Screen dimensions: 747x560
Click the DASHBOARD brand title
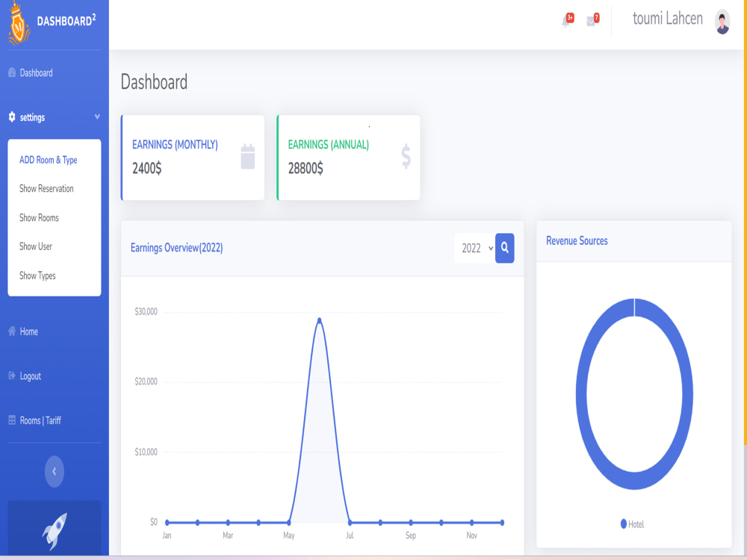tap(66, 20)
